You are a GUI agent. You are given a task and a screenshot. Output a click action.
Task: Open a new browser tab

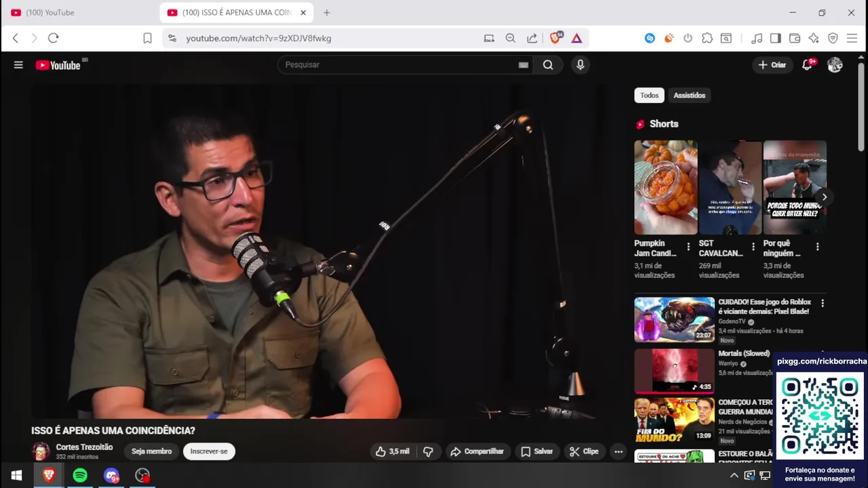(x=327, y=12)
